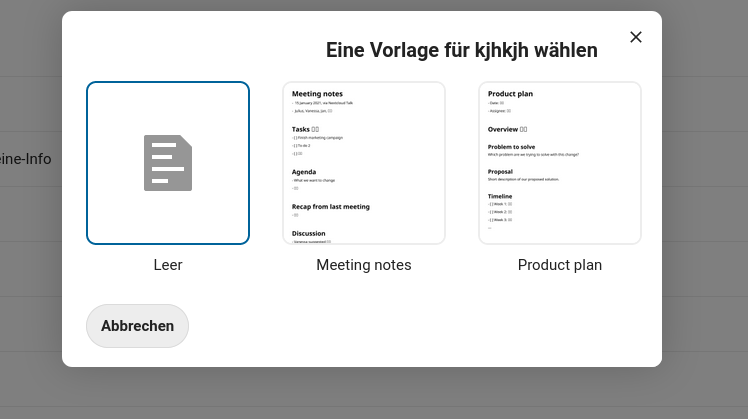
Task: Pick the Product plan template preview
Action: point(560,163)
